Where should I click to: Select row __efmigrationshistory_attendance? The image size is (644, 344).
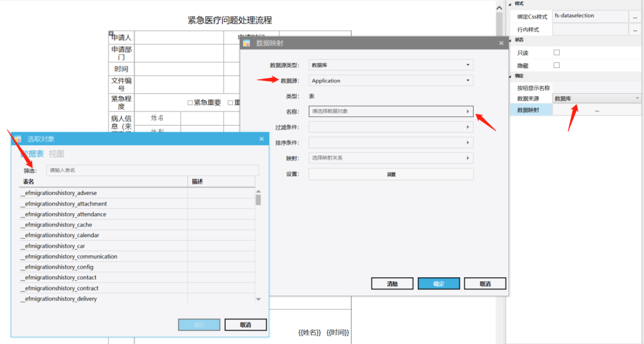(x=136, y=214)
